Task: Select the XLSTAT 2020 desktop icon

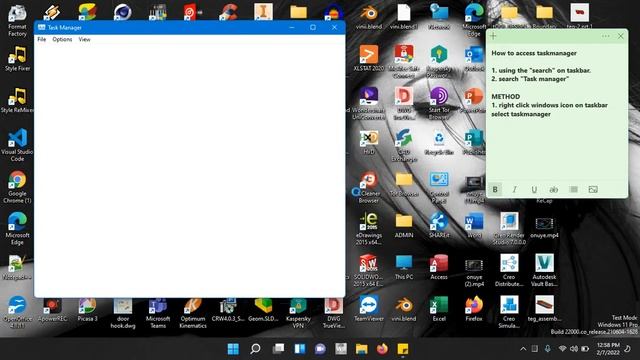Action: pyautogui.click(x=369, y=58)
